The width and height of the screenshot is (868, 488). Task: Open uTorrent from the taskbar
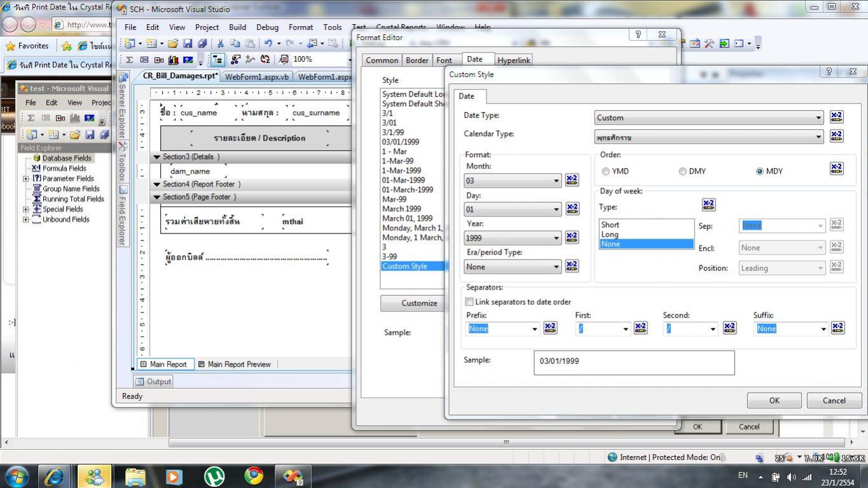click(214, 476)
